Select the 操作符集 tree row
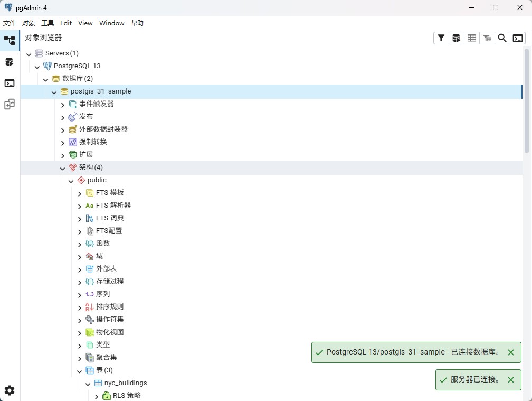The image size is (532, 401). point(271,320)
